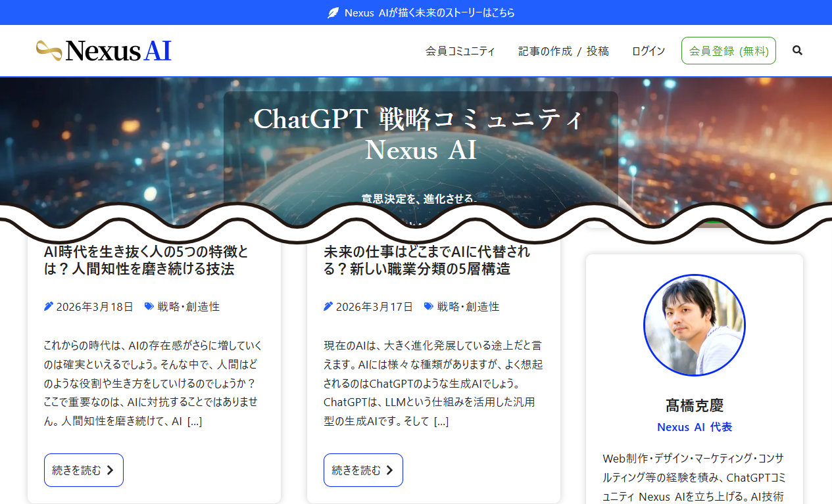Image resolution: width=832 pixels, height=504 pixels.
Task: Click 続きを読む under AI時代 article
Action: [x=84, y=470]
